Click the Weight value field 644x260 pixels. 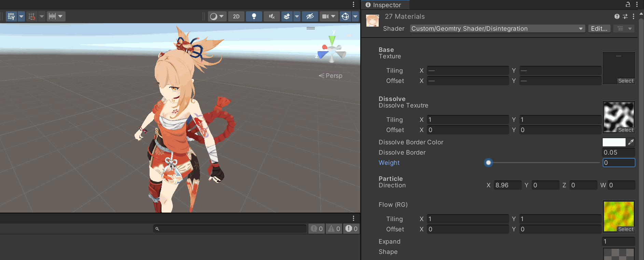coord(619,163)
